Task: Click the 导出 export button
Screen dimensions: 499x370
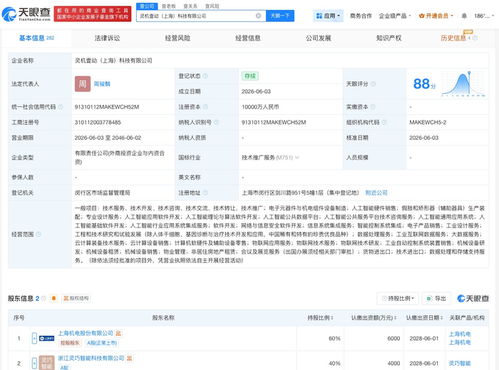Action: pyautogui.click(x=436, y=298)
